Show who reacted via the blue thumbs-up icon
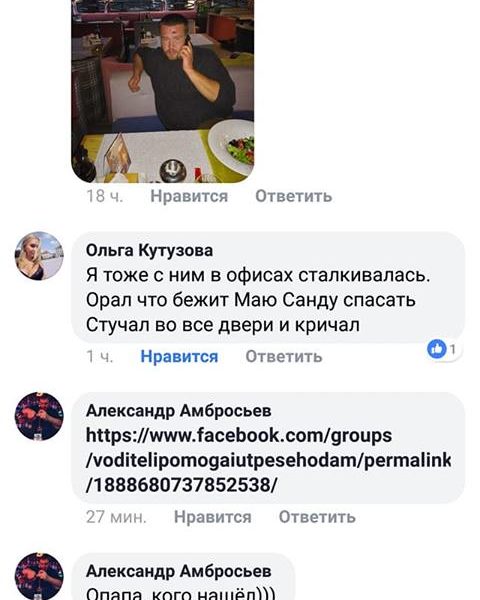The width and height of the screenshot is (480, 600). tap(437, 349)
